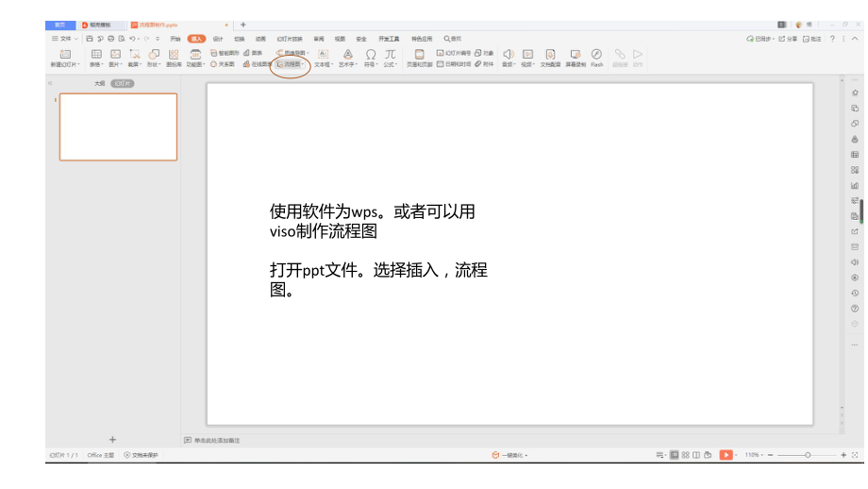Image resolution: width=868 pixels, height=489 pixels.
Task: Insert 幻灯片编号 slide number
Action: coord(454,53)
